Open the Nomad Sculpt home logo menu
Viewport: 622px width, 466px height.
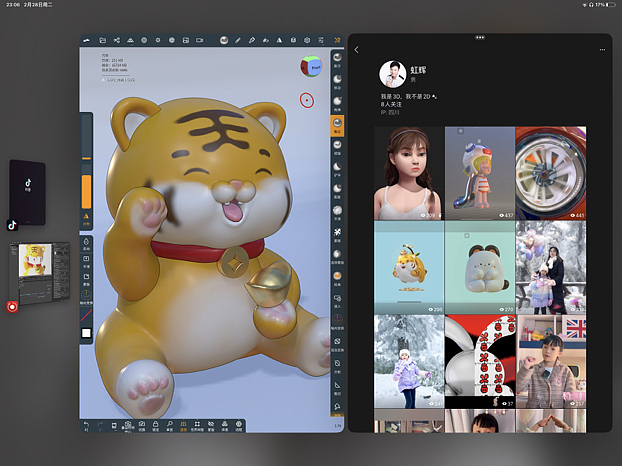click(86, 40)
